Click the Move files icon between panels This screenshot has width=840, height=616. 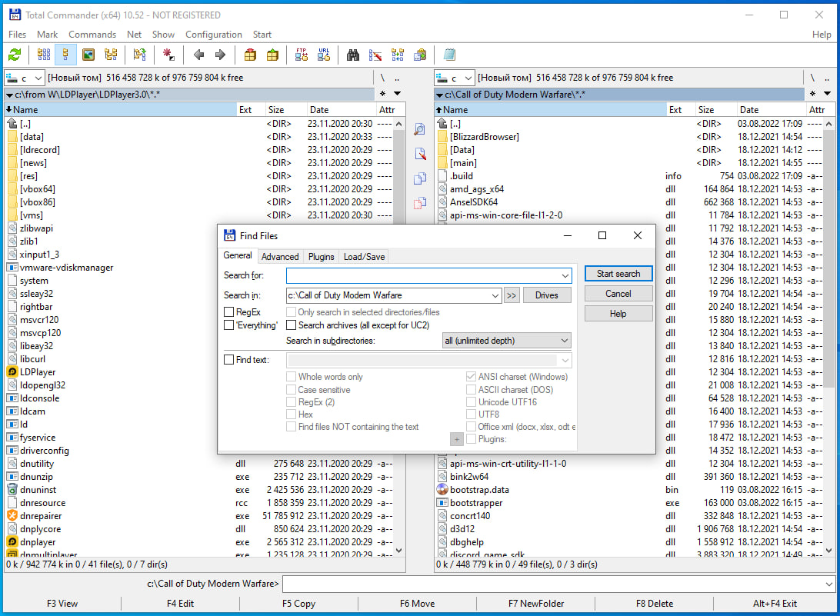[420, 203]
